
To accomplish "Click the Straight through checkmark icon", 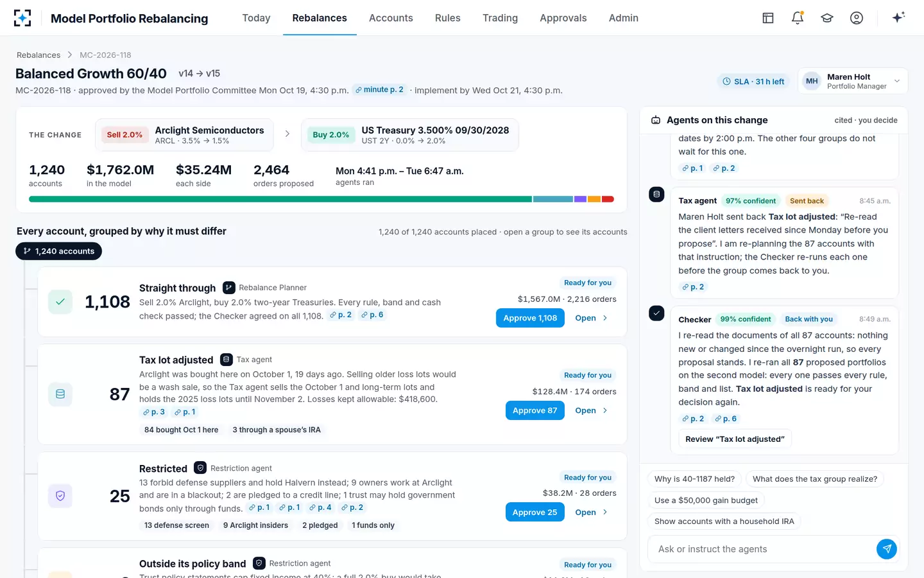I will pos(60,302).
